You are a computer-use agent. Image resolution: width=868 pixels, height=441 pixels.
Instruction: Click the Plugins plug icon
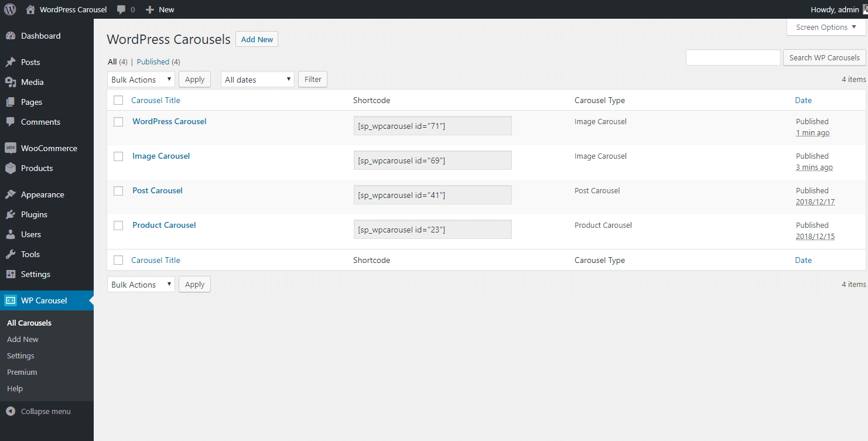pos(11,214)
